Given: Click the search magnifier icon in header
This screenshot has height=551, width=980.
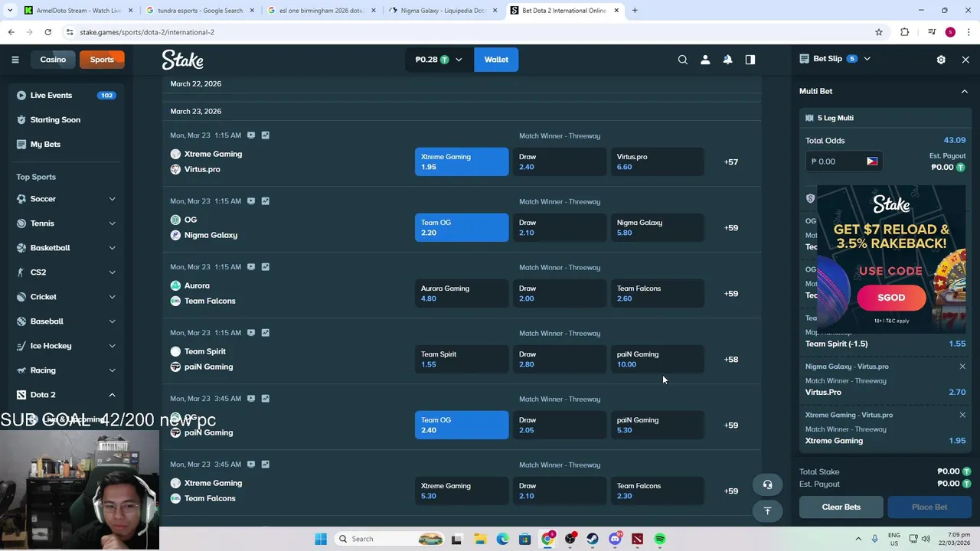Looking at the screenshot, I should tap(683, 60).
